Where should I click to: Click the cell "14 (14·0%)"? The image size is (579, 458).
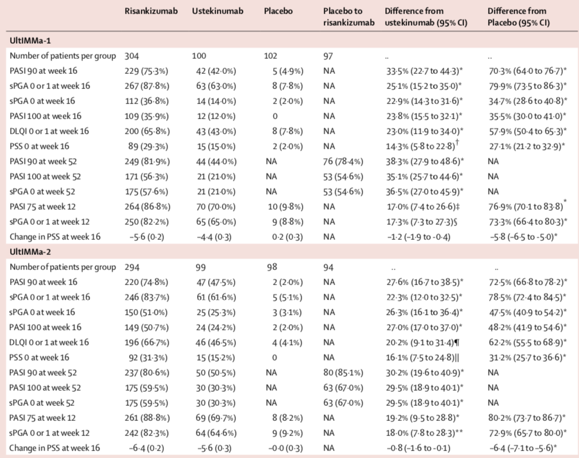(216, 101)
